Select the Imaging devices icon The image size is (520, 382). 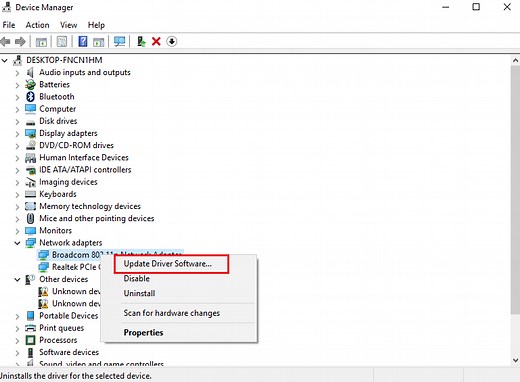click(30, 182)
